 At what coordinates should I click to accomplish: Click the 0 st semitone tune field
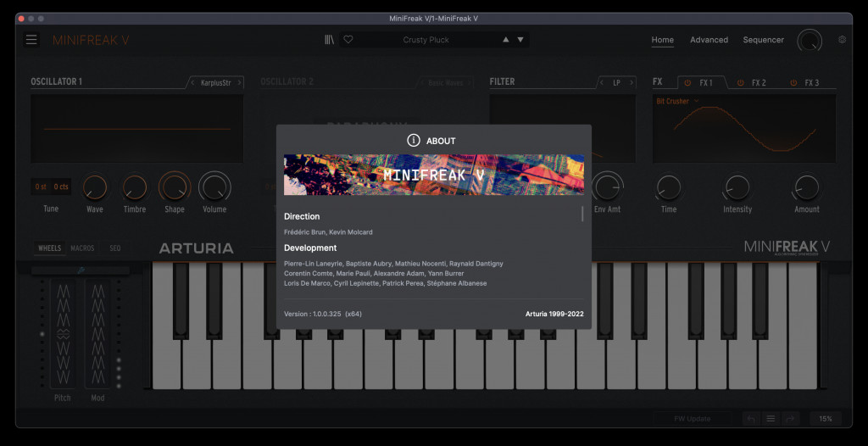tap(41, 187)
